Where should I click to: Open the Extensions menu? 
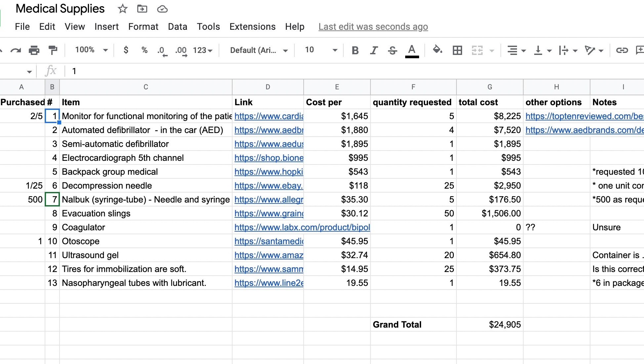click(x=252, y=26)
